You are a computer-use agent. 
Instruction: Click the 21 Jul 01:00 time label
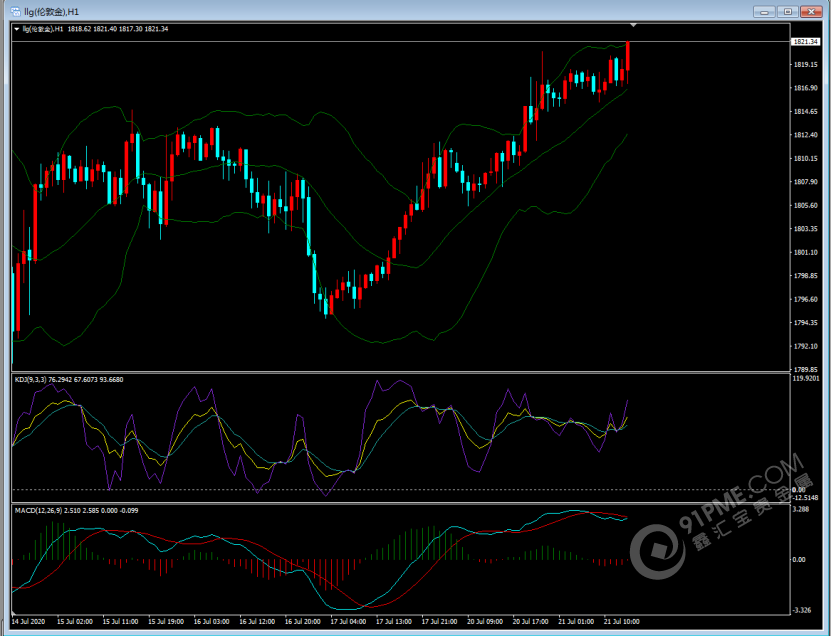[x=576, y=621]
